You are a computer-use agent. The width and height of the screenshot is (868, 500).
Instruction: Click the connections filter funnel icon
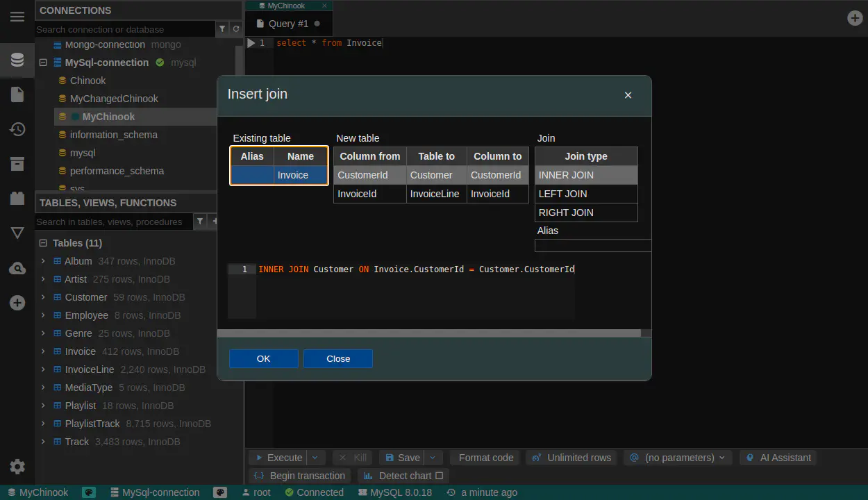(222, 29)
